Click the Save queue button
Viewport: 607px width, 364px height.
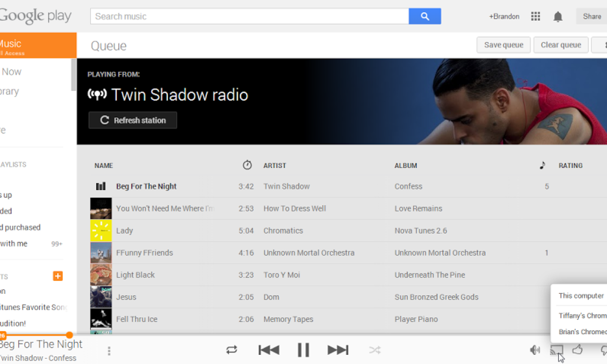tap(503, 45)
